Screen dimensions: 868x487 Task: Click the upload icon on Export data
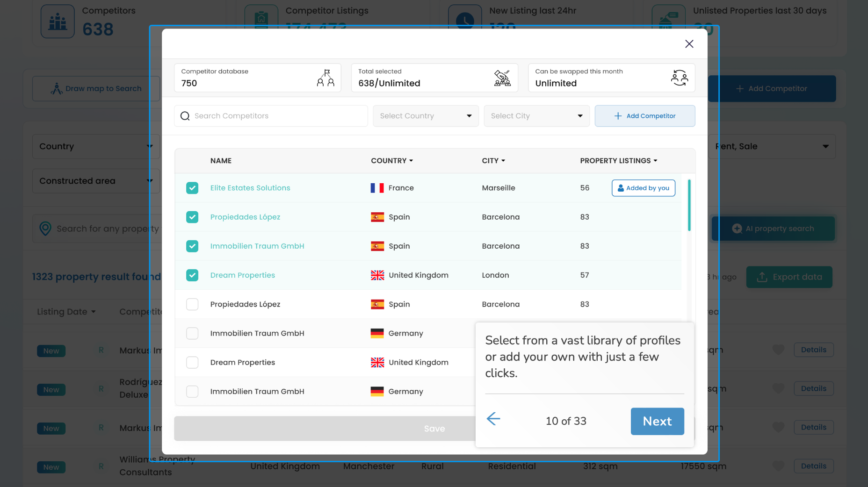[x=762, y=277]
